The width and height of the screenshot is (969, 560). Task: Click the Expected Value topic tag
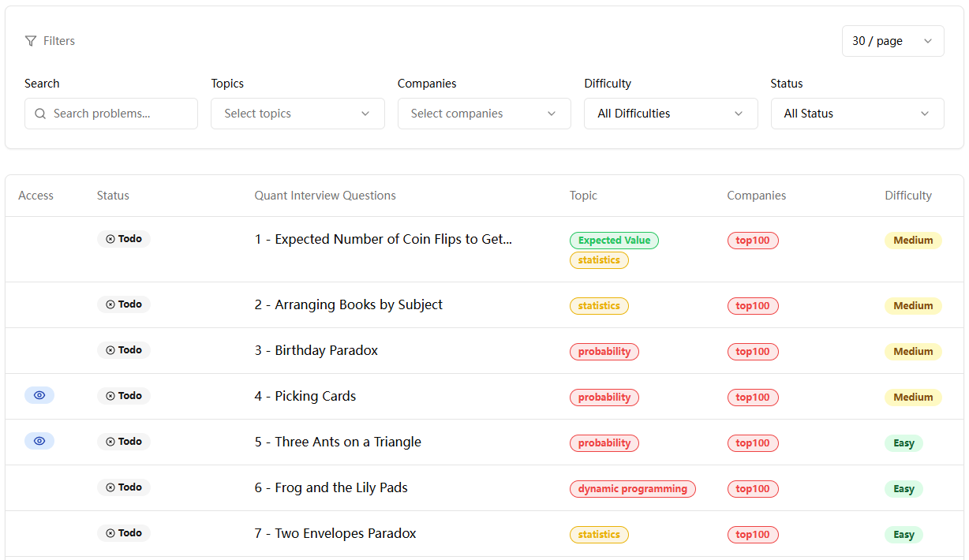(x=614, y=241)
